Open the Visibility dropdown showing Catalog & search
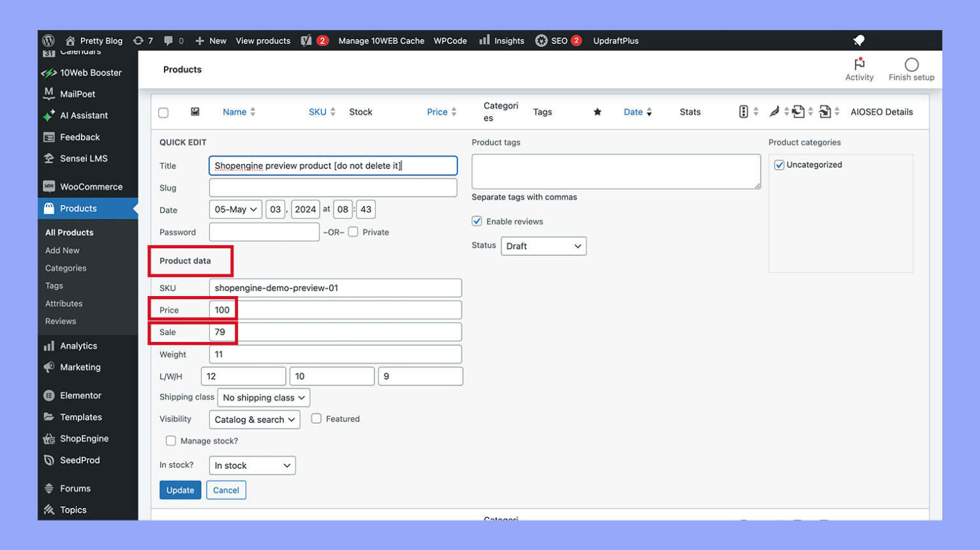The image size is (980, 550). (x=254, y=419)
